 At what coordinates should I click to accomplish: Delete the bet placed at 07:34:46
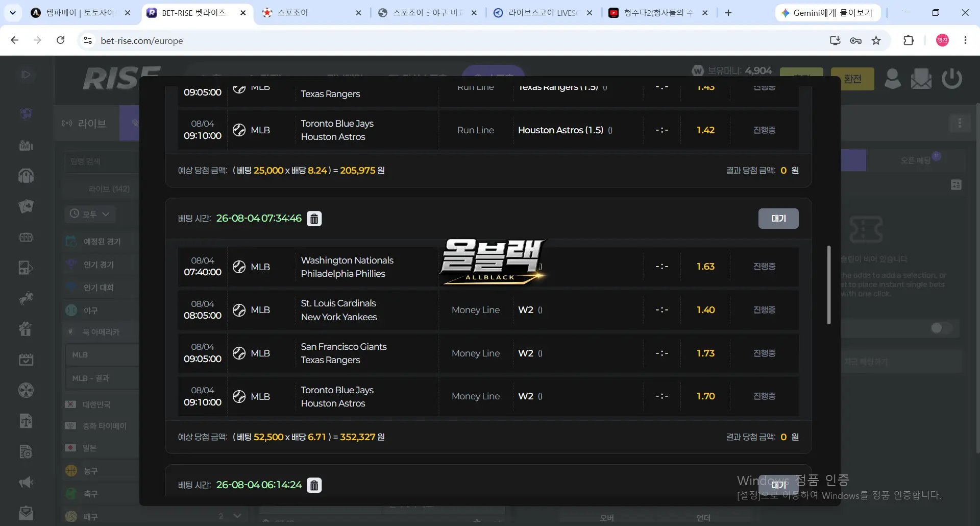[x=314, y=219]
